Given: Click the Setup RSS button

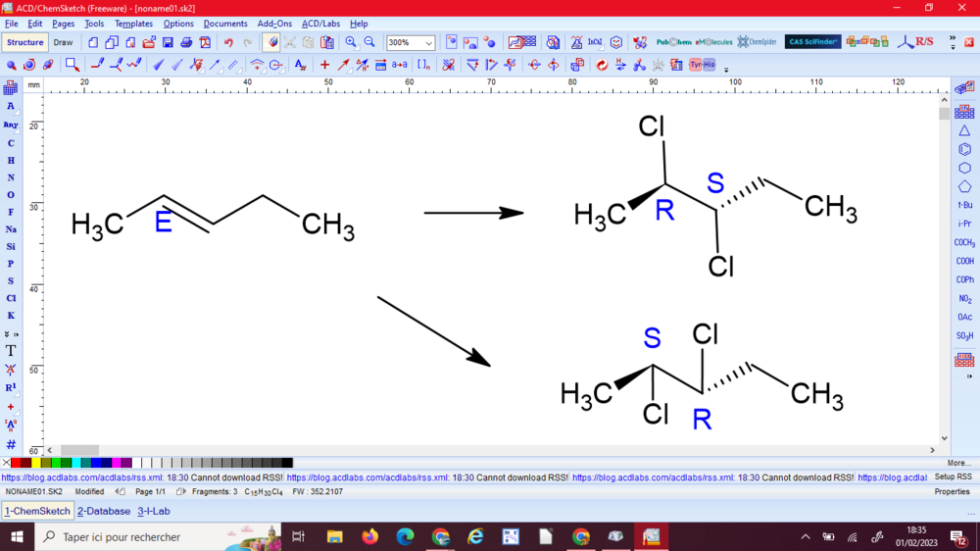Looking at the screenshot, I should click(953, 477).
